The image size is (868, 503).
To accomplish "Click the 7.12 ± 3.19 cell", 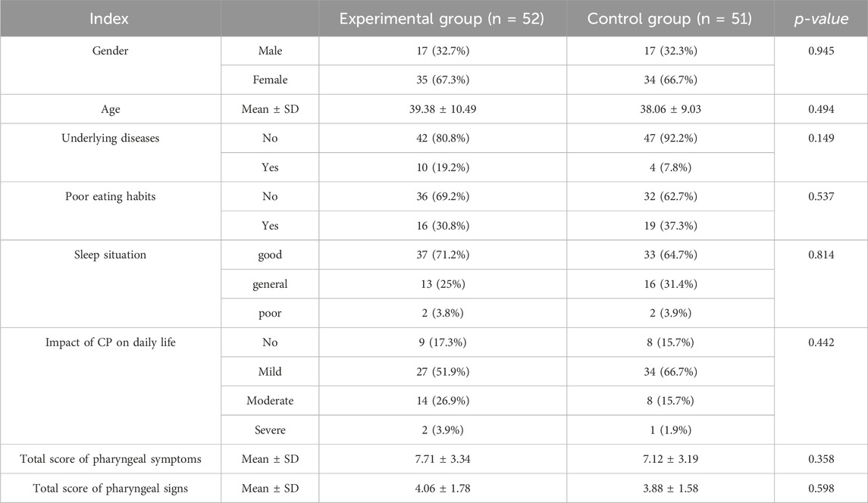I will coord(670,459).
